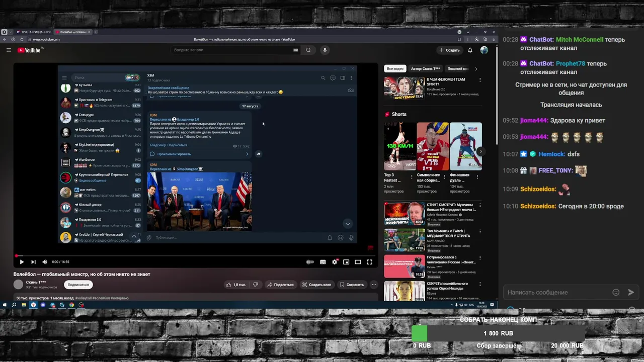The image size is (644, 362).
Task: Open options for Символическая сборная Short
Action: pos(445,177)
